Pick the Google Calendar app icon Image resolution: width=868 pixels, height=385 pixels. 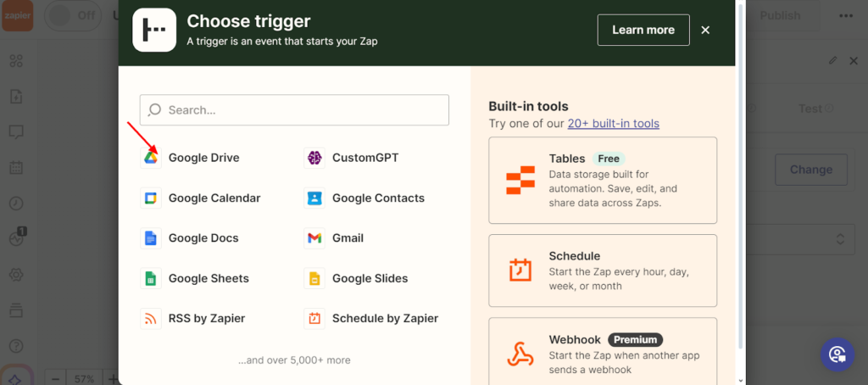coord(151,198)
